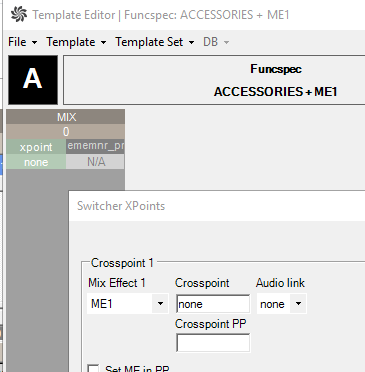Click the Switcher XPoints dialog title bar
This screenshot has width=365, height=372.
click(x=217, y=206)
